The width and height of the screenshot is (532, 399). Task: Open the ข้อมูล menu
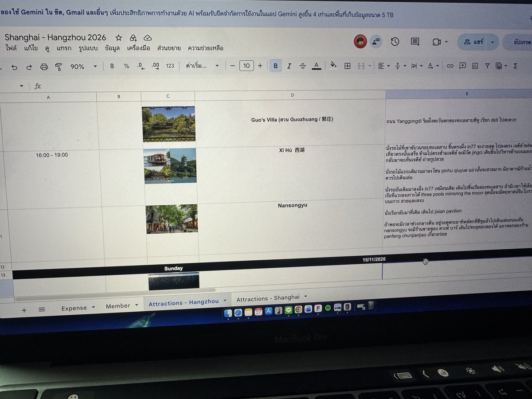113,48
